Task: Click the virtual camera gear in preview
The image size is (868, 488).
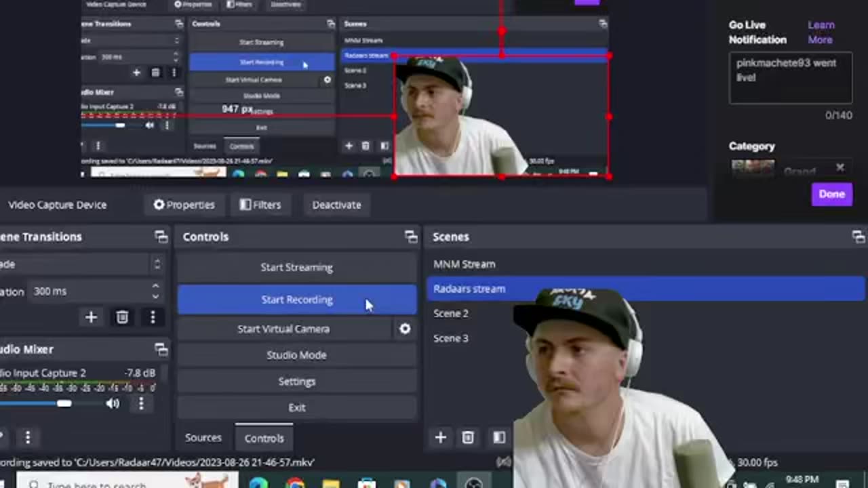Action: click(x=327, y=79)
